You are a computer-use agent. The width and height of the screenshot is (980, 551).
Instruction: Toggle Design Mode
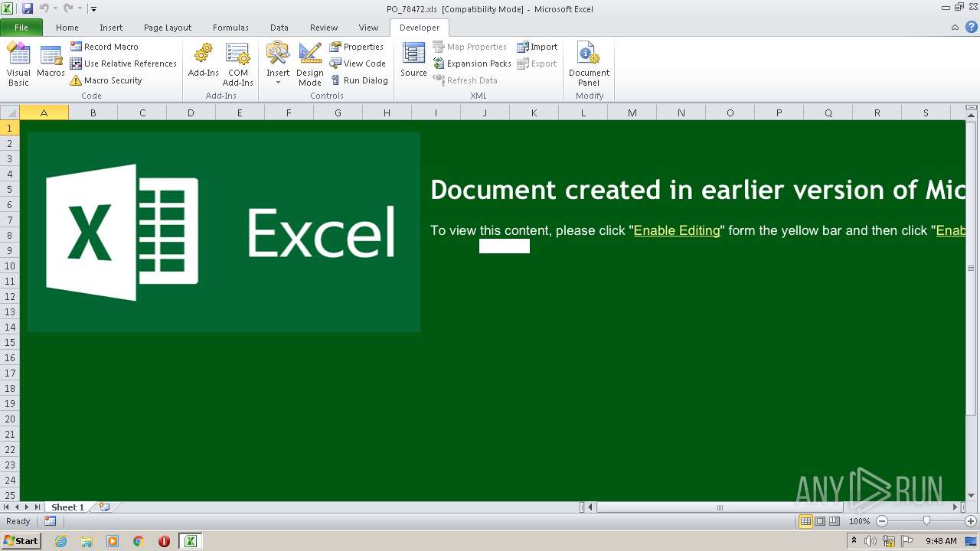[310, 64]
